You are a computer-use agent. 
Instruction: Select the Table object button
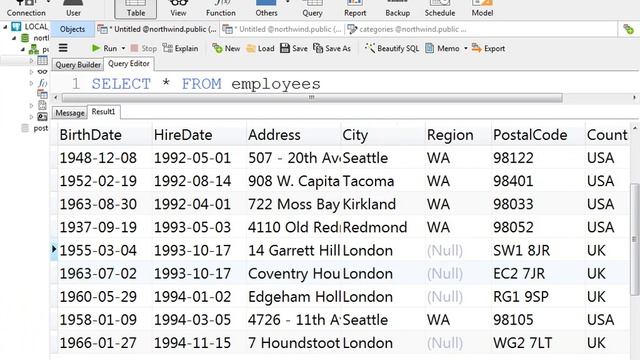click(136, 9)
